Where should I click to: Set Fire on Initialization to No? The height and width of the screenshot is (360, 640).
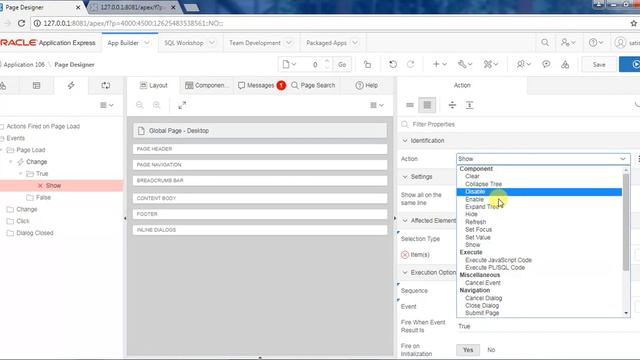tap(491, 350)
